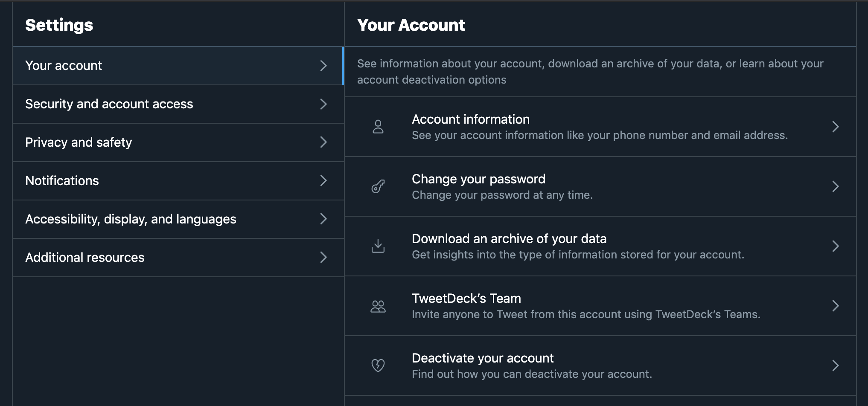
Task: Select Additional resources in Settings list
Action: [85, 258]
